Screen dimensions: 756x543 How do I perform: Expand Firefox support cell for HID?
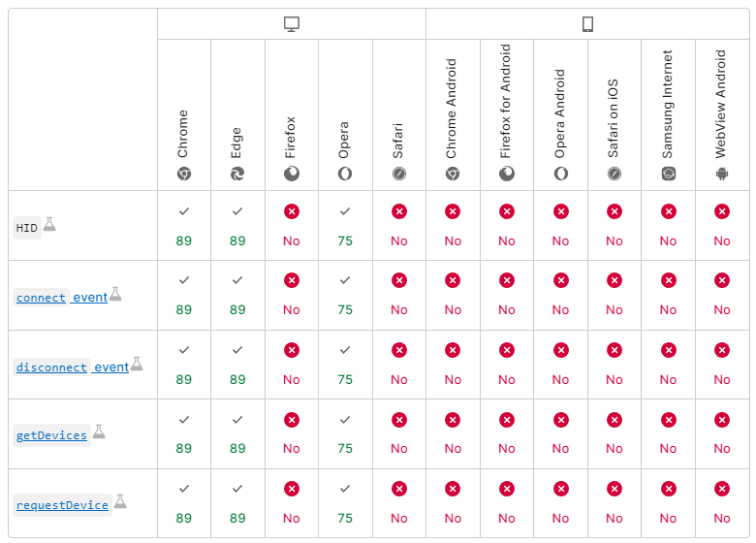pos(292,225)
